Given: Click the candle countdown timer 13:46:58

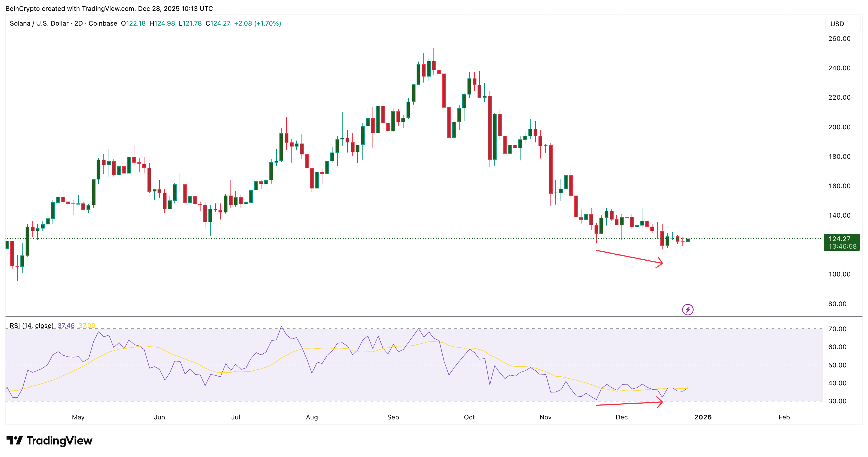Looking at the screenshot, I should click(x=840, y=246).
